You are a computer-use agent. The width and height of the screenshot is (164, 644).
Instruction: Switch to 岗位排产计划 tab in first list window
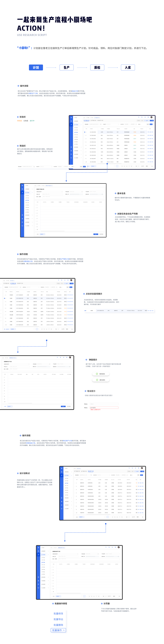100,120
